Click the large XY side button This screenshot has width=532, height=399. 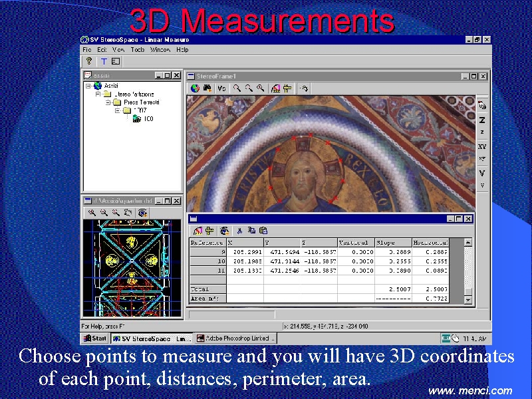(482, 146)
